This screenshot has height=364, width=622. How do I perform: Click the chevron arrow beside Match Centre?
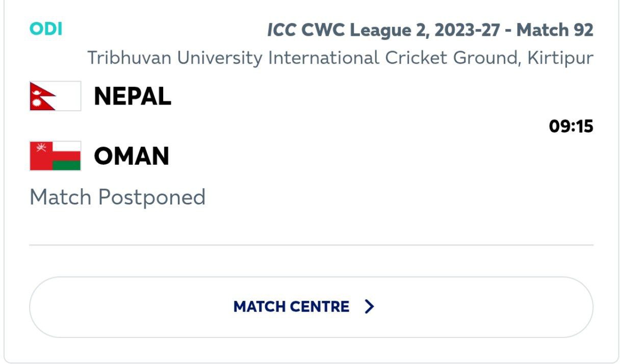tap(370, 306)
